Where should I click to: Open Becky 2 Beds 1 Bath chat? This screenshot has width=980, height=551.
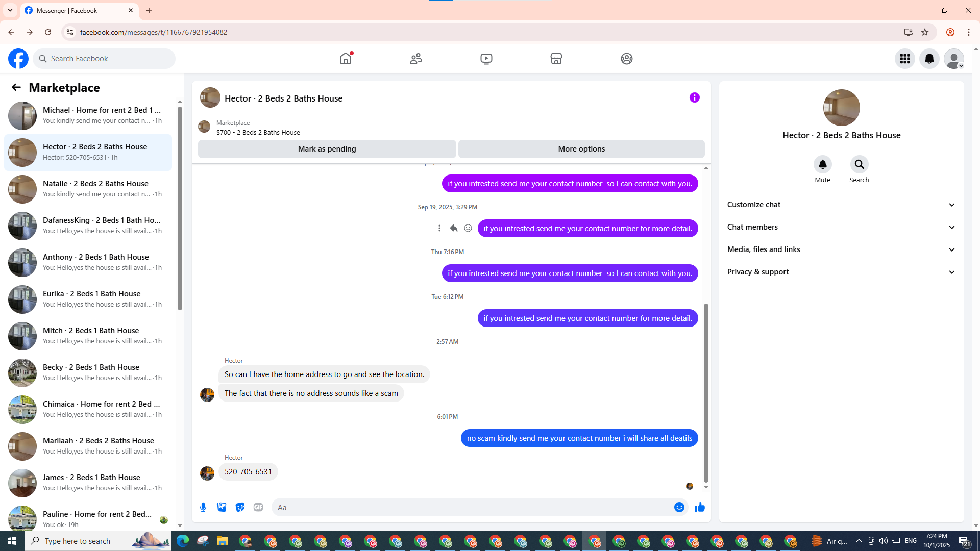[x=88, y=373]
